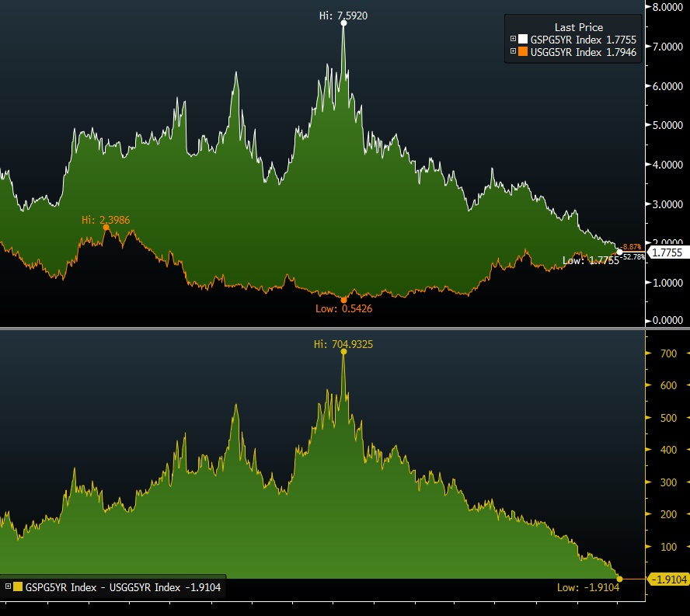Click the white GSPG5YR color swatch
690x616 pixels.
[523, 39]
